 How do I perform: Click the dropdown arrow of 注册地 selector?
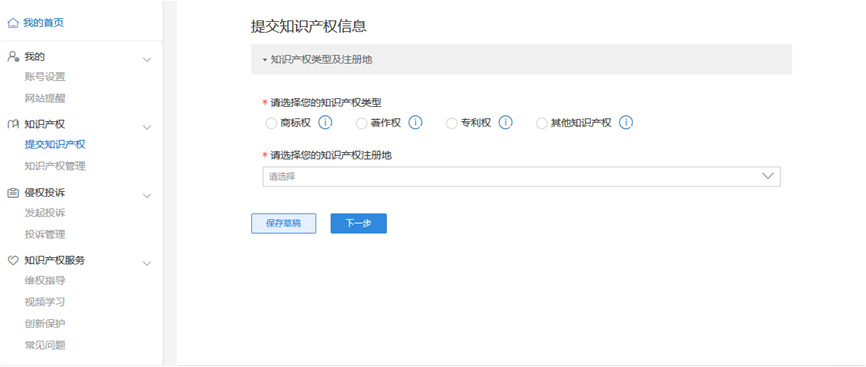[767, 176]
